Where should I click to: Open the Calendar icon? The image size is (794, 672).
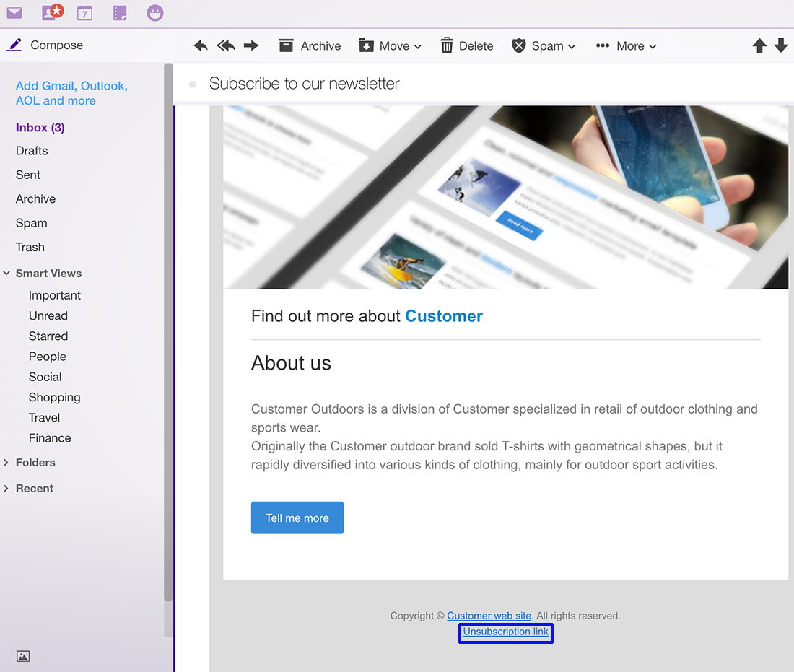coord(84,13)
